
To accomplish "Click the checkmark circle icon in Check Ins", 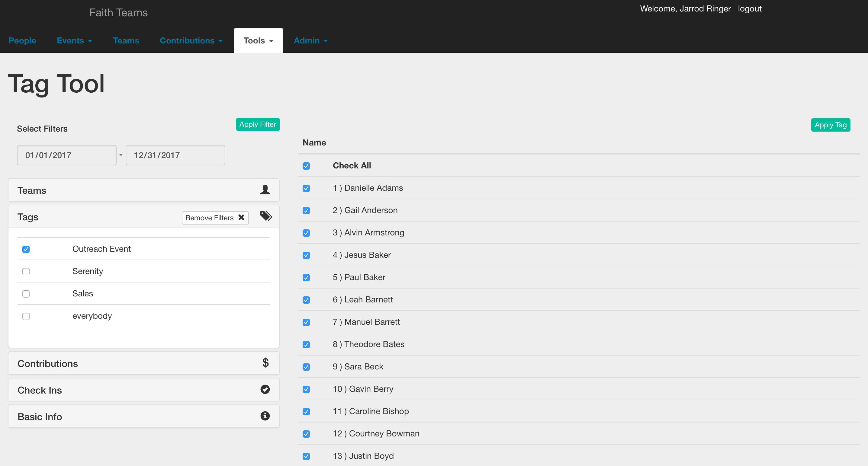I will click(x=265, y=390).
